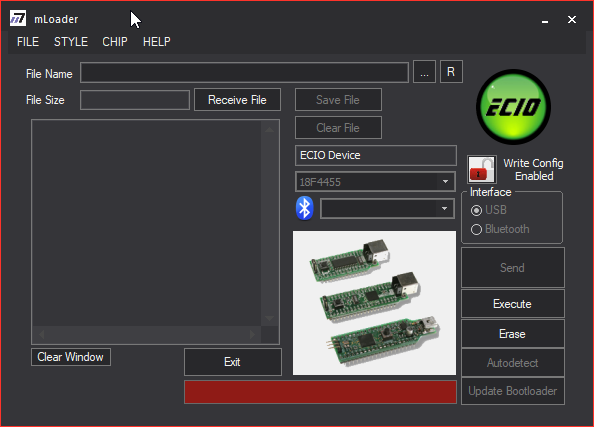The image size is (594, 427).
Task: Click the green ECIO logo button
Action: (513, 107)
